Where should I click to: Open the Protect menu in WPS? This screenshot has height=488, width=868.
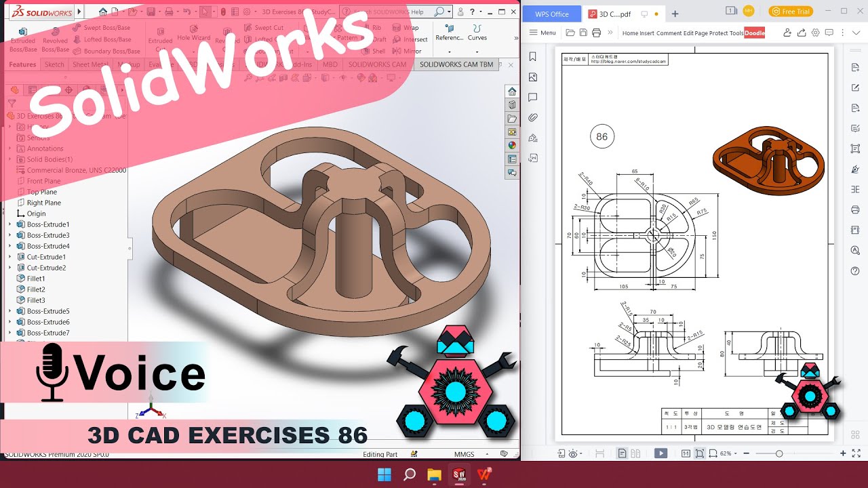coord(718,33)
